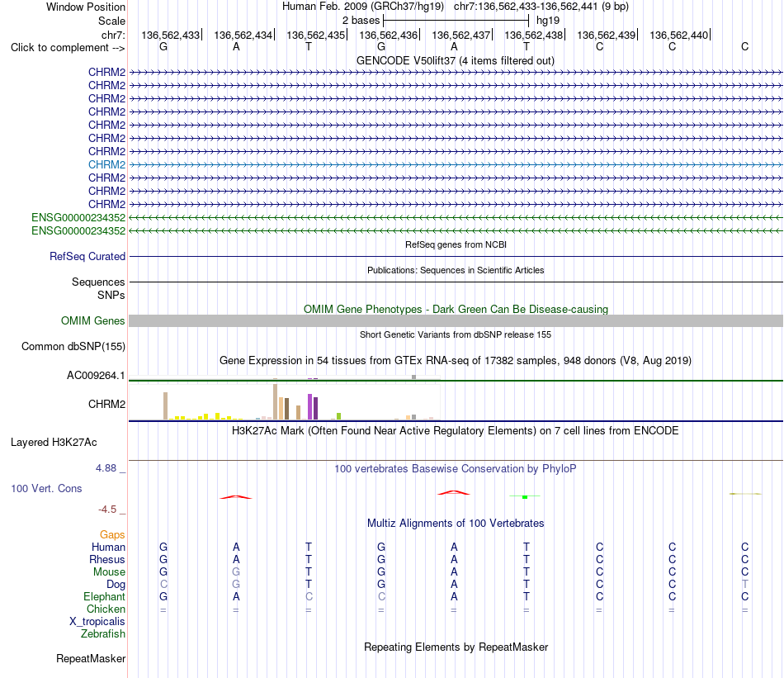784x678 pixels.
Task: Click the 'Scale' label on the left
Action: coord(111,21)
